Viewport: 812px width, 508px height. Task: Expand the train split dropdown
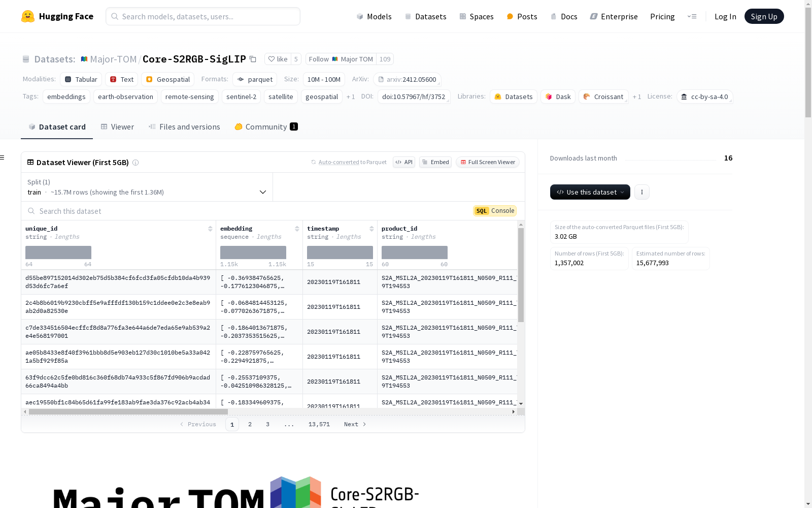[x=147, y=187]
